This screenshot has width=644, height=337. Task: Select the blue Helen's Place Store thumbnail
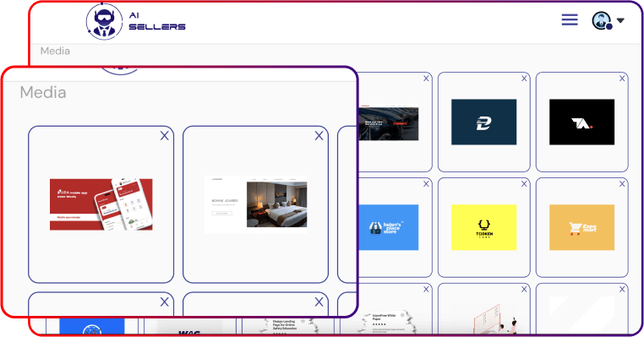[x=389, y=227]
